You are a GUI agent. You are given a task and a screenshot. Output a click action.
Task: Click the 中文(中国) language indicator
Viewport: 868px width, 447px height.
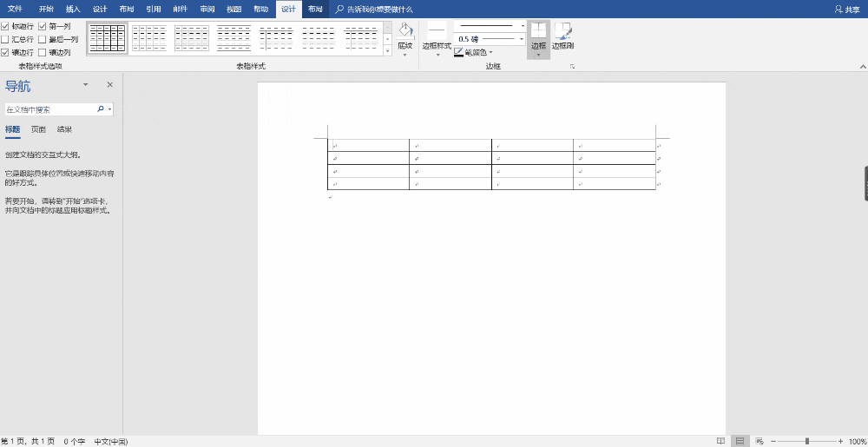click(111, 442)
